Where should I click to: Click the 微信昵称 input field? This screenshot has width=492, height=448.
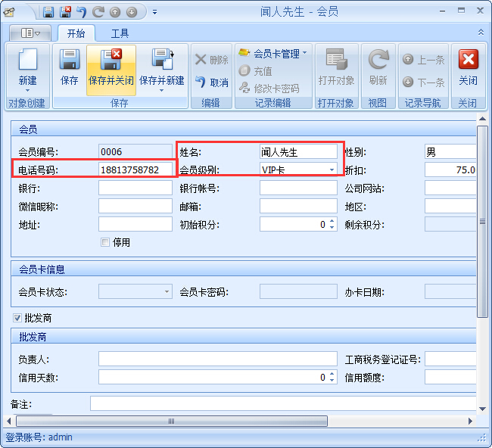[135, 206]
